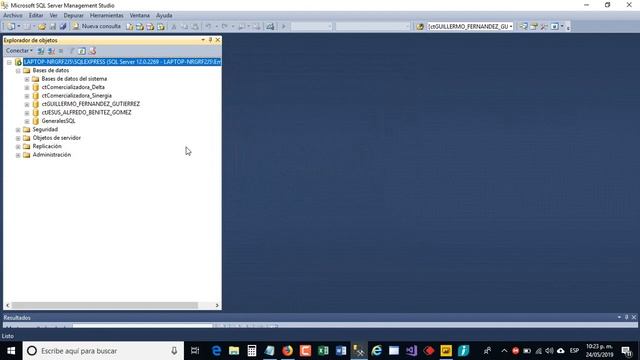
Task: Select ctGUILLERMO_FERNANDEZ_GUTIERREZ in the tree
Action: 91,104
